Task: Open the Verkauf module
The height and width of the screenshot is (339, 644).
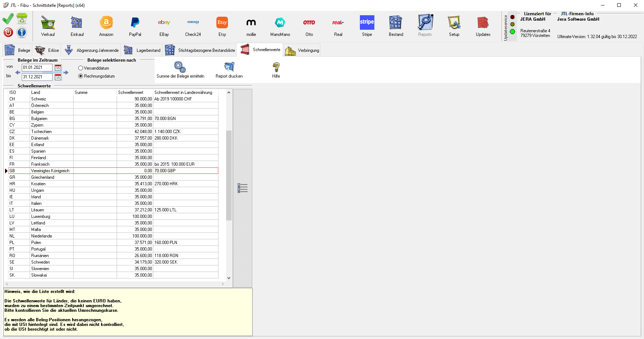Action: 47,25
